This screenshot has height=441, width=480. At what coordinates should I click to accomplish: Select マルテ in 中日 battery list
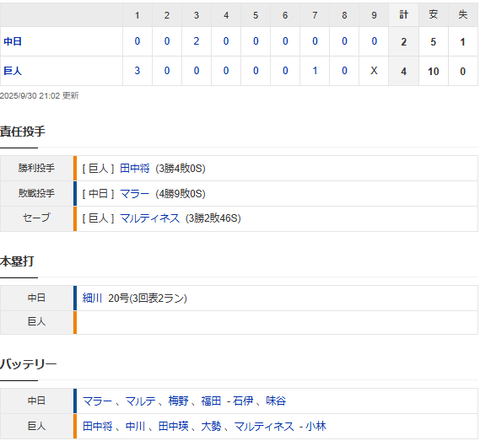point(140,401)
